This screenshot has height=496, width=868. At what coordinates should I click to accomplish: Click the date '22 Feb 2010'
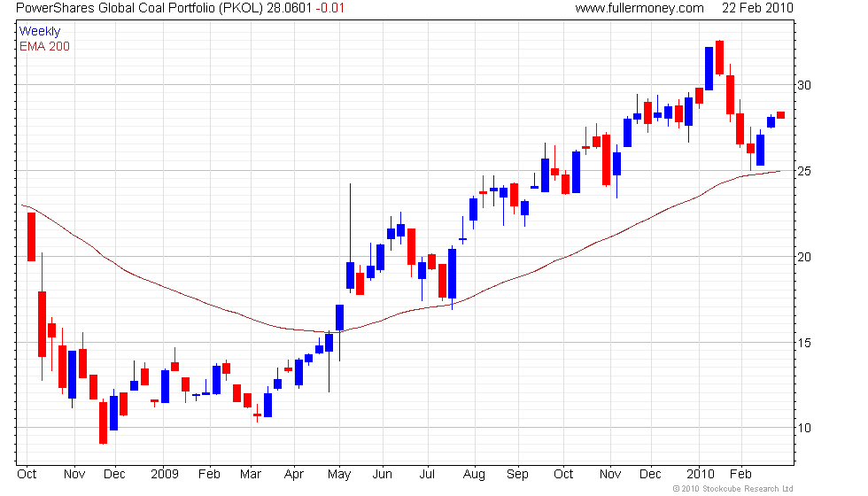point(757,8)
